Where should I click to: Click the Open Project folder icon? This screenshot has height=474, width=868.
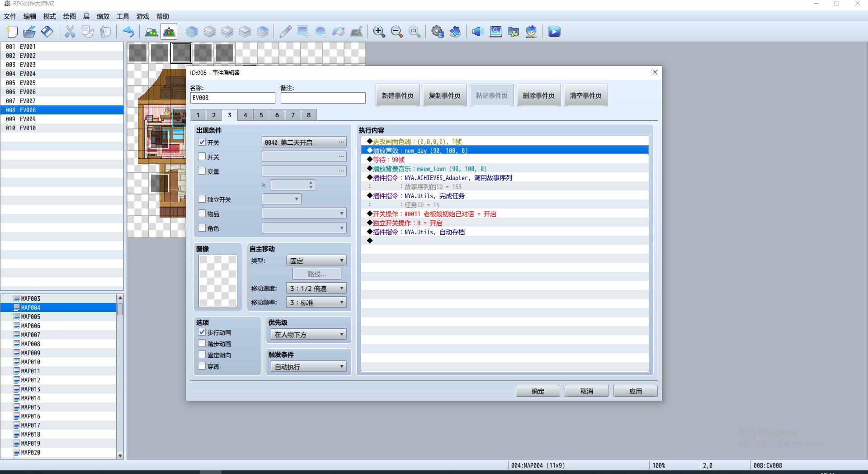coord(29,32)
